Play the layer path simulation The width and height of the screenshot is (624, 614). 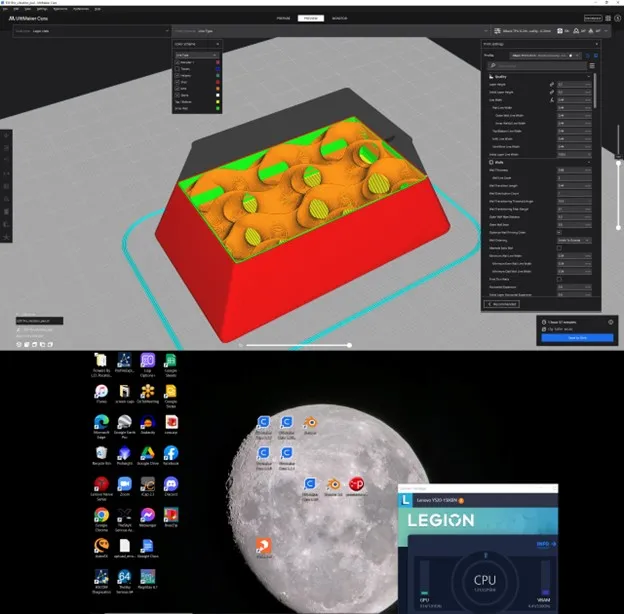point(240,345)
